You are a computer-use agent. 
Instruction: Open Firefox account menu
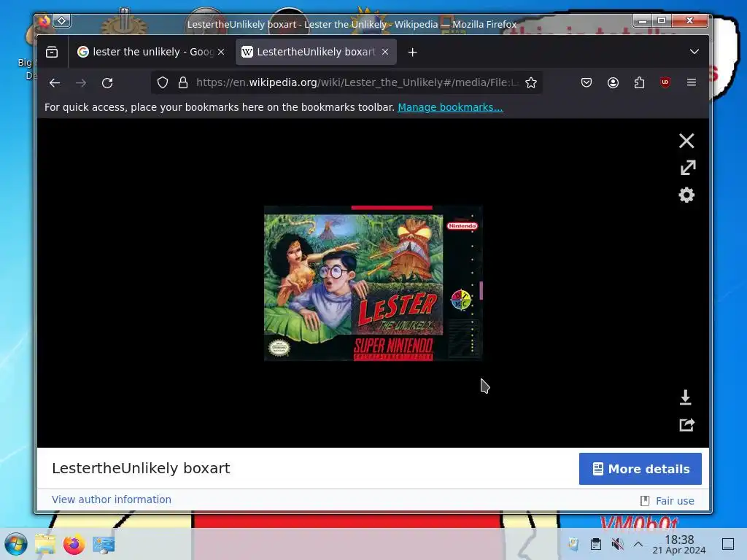[613, 83]
